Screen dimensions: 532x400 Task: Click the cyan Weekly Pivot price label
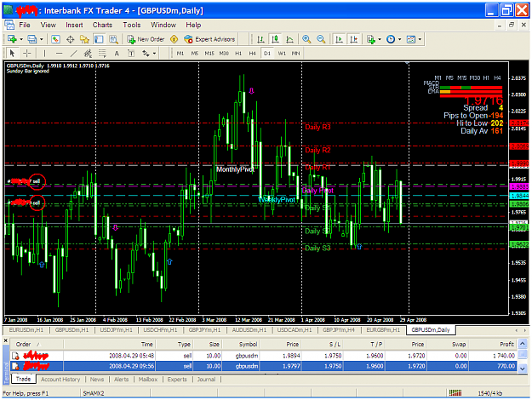tap(519, 196)
